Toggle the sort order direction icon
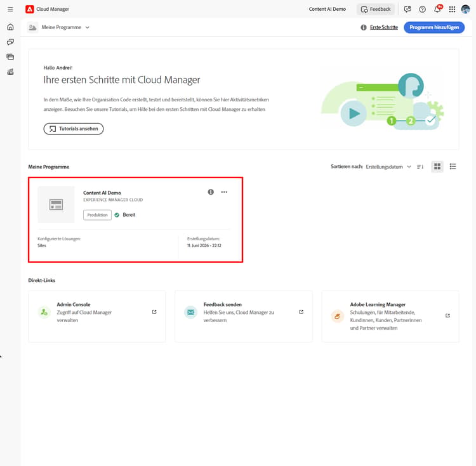This screenshot has width=476, height=466. click(x=420, y=167)
